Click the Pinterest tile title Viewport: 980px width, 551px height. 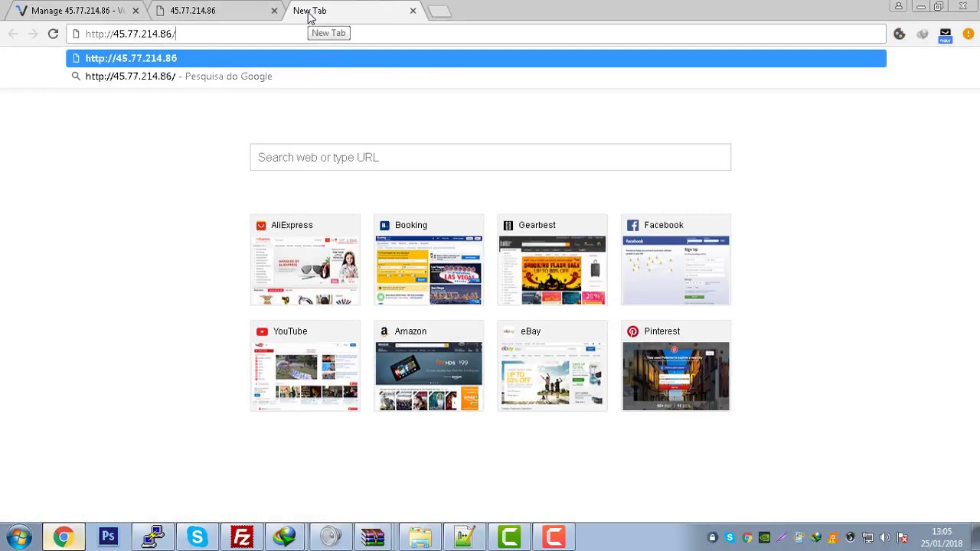(661, 331)
